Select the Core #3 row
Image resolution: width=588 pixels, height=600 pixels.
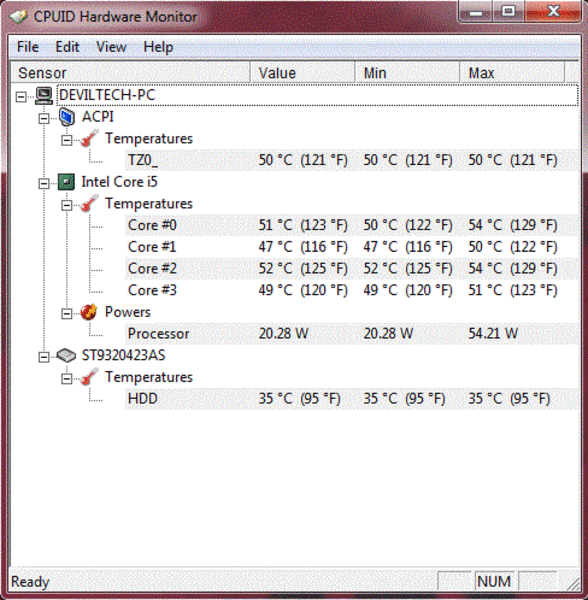pos(352,290)
